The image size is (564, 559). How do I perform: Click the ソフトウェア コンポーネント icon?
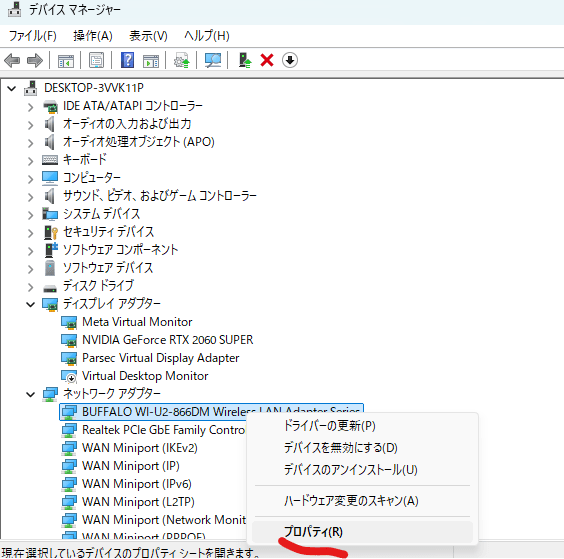(50, 250)
